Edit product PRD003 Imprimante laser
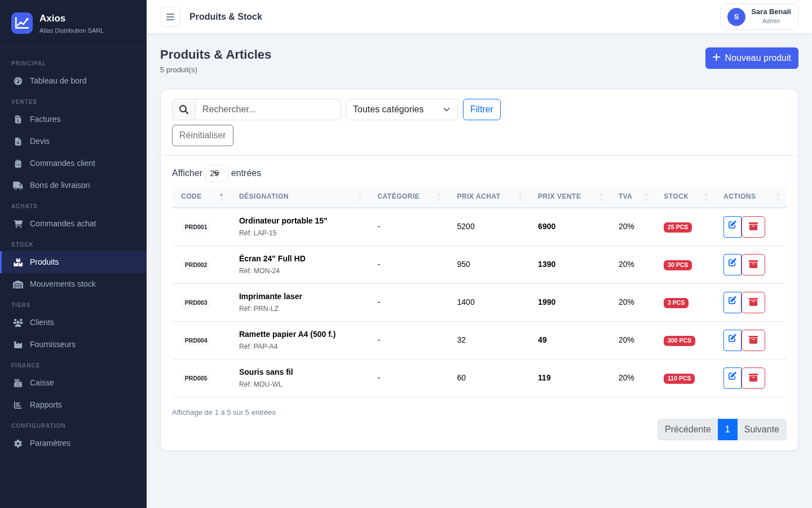The image size is (812, 508). 732,303
